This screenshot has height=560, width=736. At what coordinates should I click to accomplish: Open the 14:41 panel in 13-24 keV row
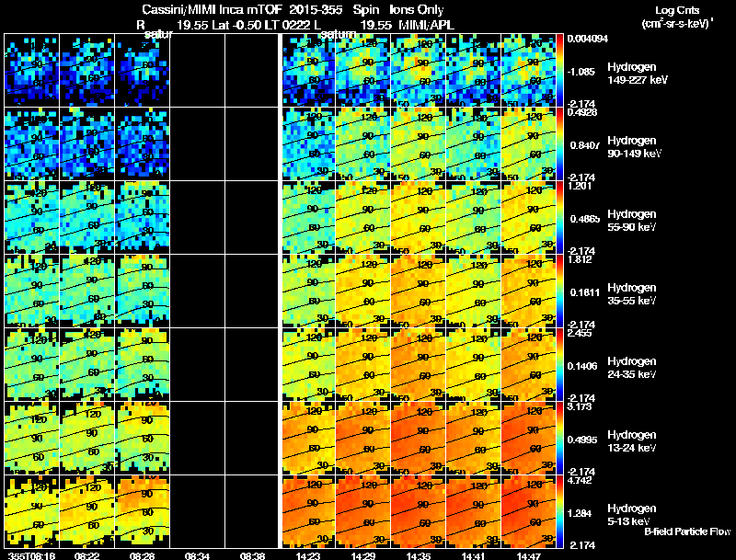474,439
